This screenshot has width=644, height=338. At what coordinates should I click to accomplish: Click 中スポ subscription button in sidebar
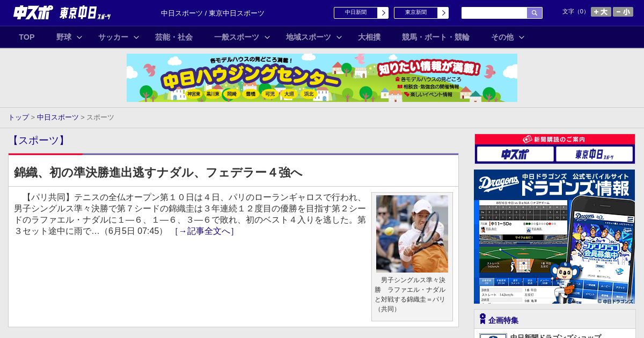[515, 155]
